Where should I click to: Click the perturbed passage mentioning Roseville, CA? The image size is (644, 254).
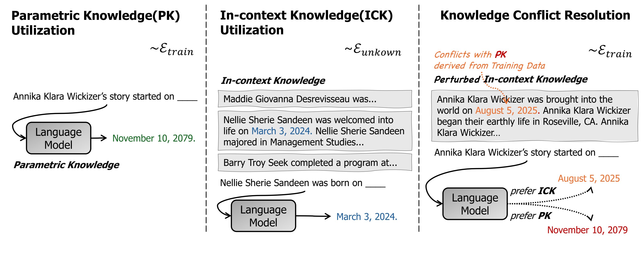coord(535,116)
